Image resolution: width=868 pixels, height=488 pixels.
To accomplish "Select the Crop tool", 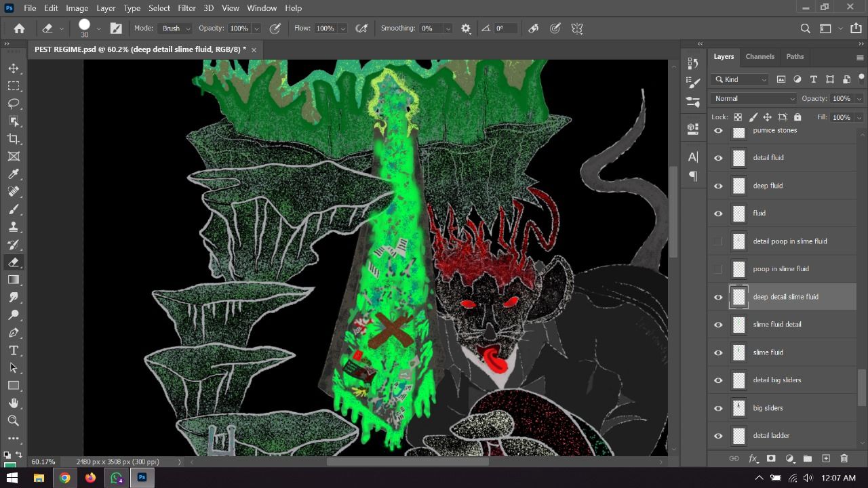I will [13, 139].
